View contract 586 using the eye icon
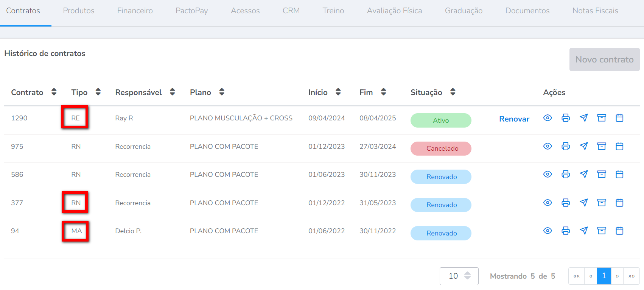Screen dimensions: 644x290 tap(548, 174)
